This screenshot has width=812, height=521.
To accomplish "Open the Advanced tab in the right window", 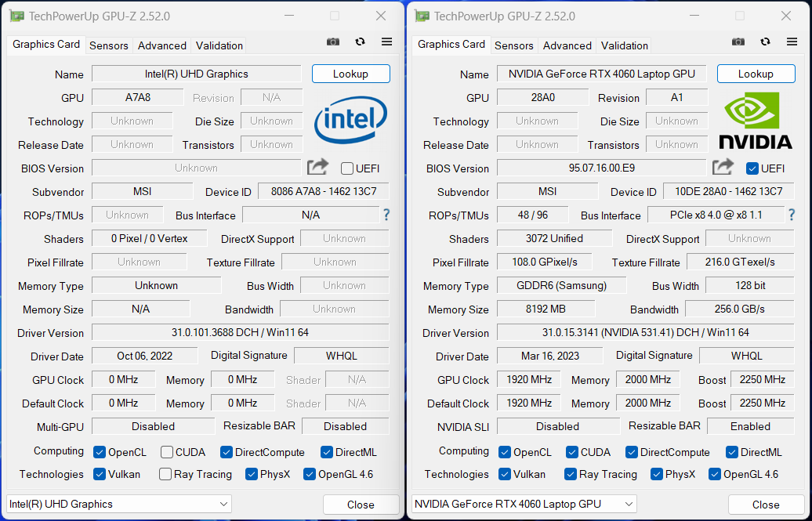I will click(x=567, y=45).
